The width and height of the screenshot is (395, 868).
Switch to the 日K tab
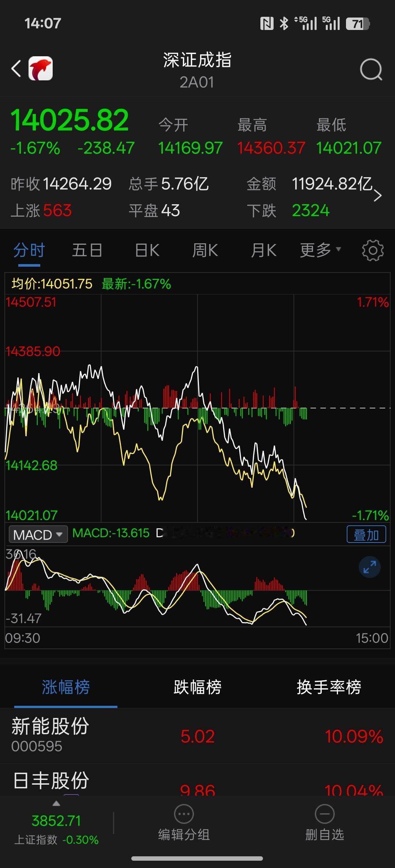point(147,251)
